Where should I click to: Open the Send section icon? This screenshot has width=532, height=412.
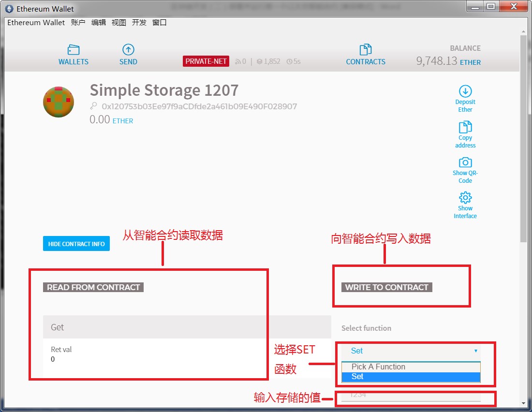click(x=128, y=49)
